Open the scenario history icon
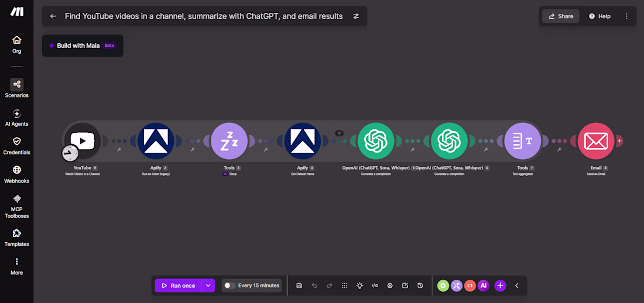Image resolution: width=644 pixels, height=303 pixels. click(420, 285)
